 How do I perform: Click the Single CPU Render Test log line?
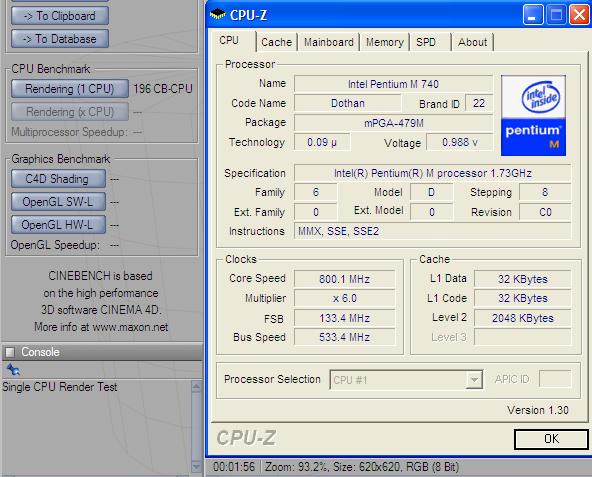click(x=60, y=387)
